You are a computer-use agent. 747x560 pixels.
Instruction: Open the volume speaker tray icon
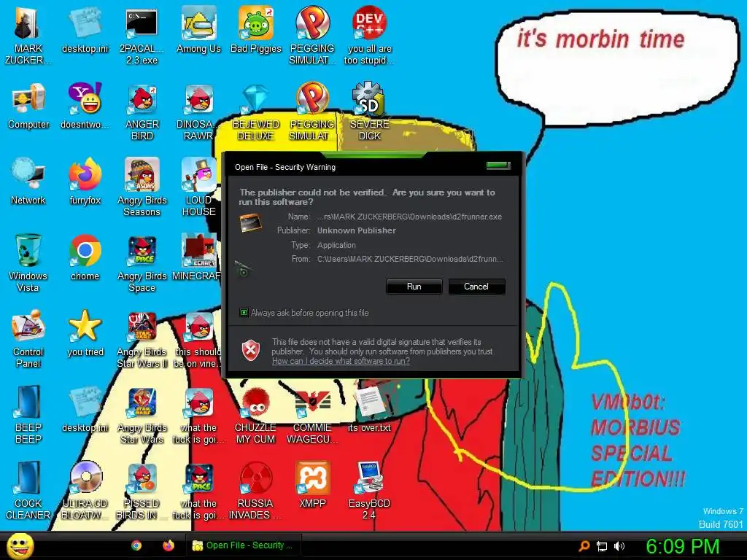(619, 546)
